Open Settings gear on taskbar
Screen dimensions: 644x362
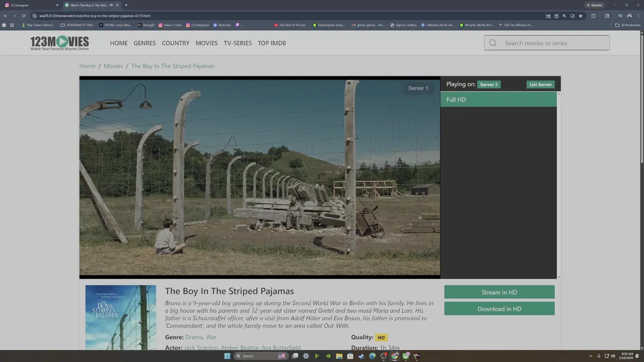[x=306, y=356]
